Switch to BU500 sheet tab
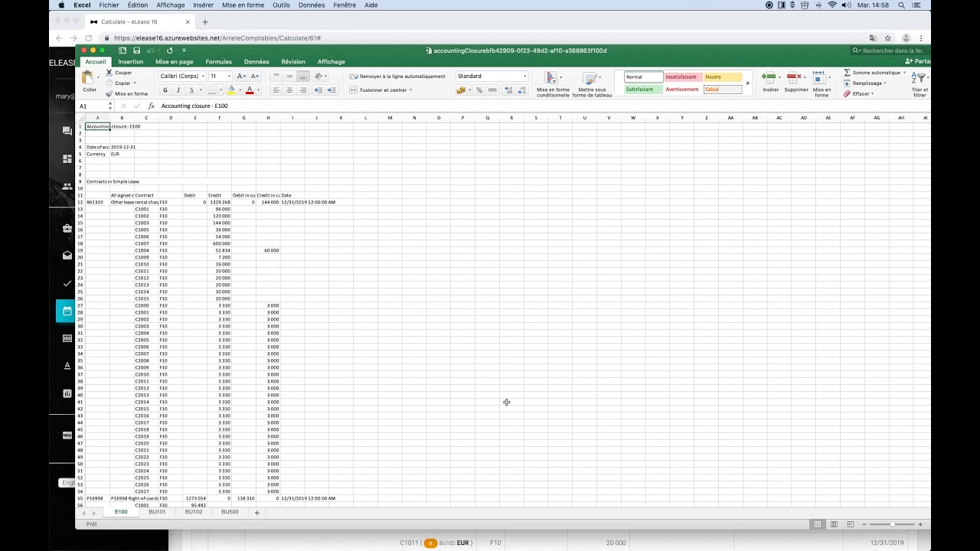Screen dimensions: 980x551 click(230, 512)
